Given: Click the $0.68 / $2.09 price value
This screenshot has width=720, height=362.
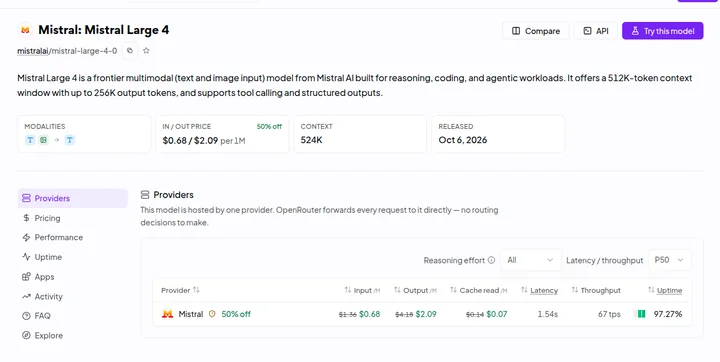Looking at the screenshot, I should tap(190, 140).
